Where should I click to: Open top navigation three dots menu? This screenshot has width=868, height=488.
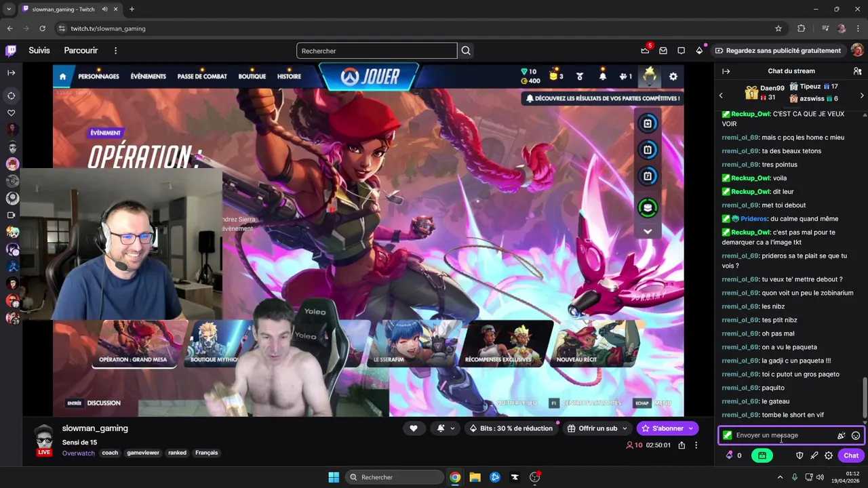(116, 51)
